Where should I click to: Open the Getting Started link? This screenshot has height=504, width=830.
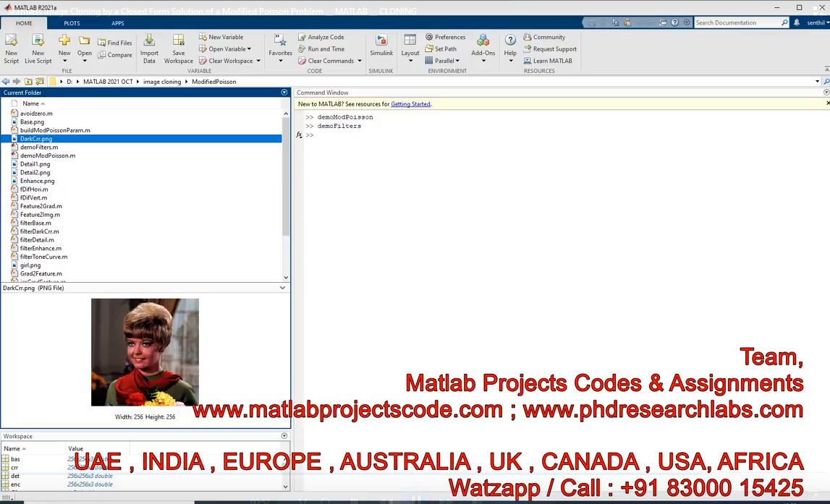410,104
